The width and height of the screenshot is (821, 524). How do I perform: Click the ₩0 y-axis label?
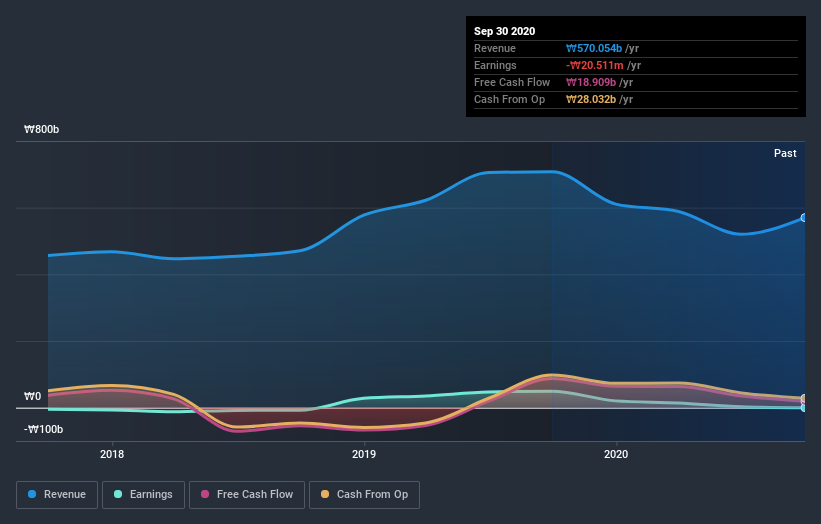click(x=32, y=396)
